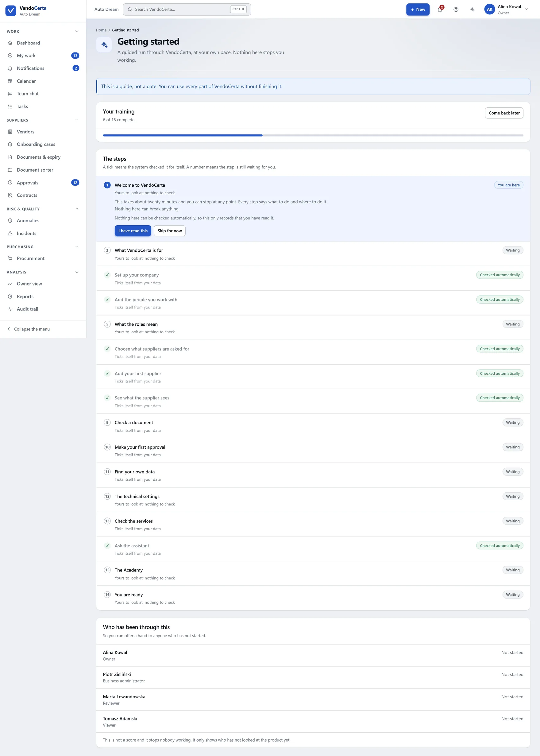Open step 13 Check the services
The image size is (540, 756).
[313, 525]
